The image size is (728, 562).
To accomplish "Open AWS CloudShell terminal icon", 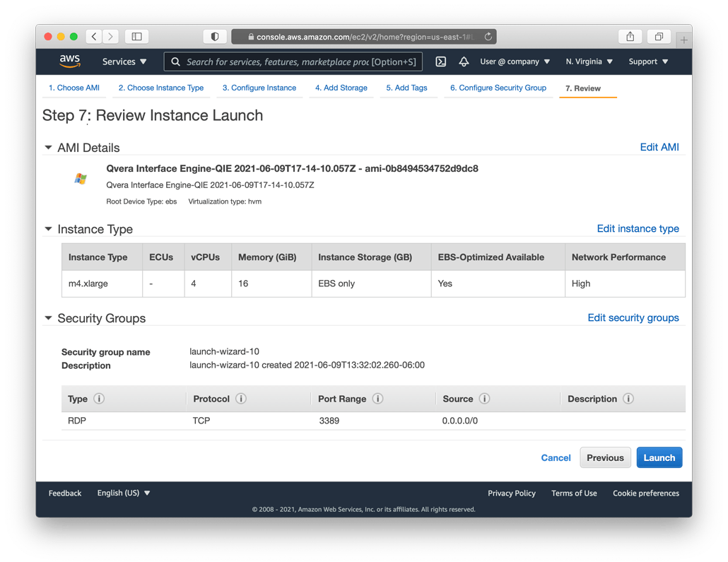I will click(440, 62).
